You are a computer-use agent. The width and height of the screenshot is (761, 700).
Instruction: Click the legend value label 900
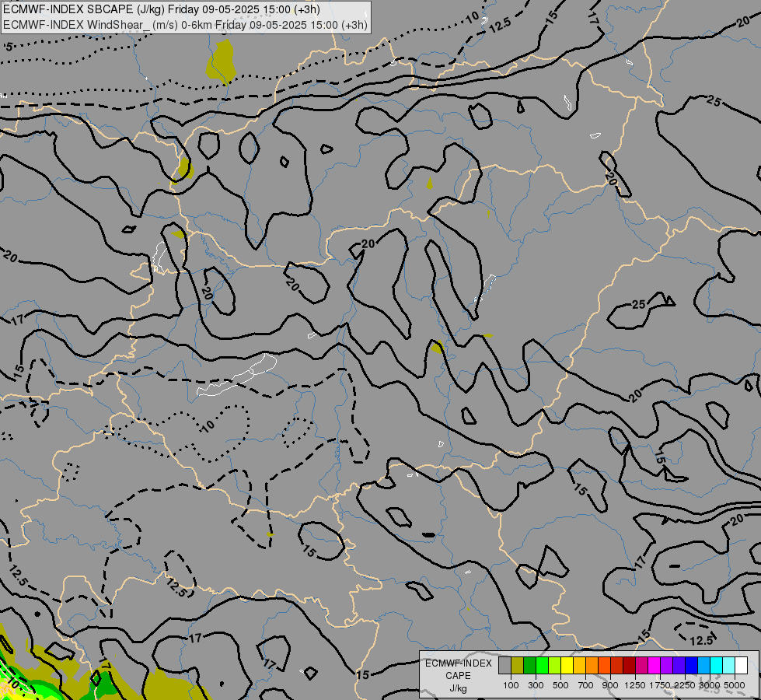(x=610, y=685)
